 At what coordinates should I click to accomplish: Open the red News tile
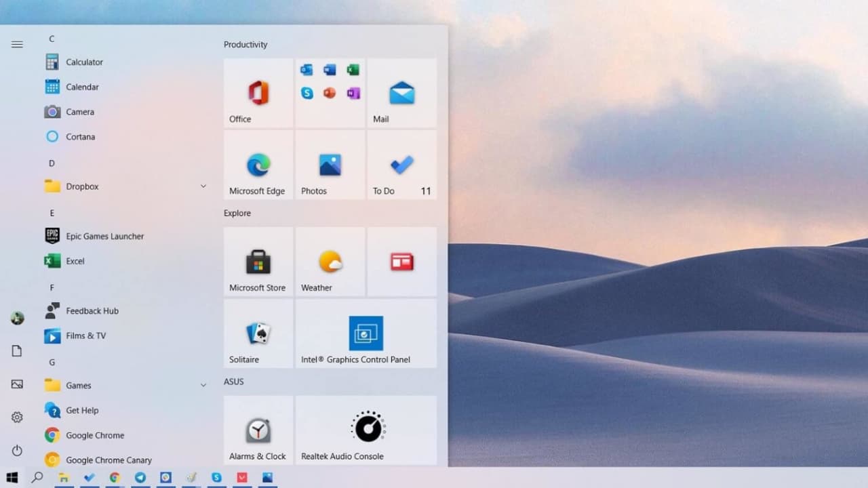pyautogui.click(x=402, y=262)
